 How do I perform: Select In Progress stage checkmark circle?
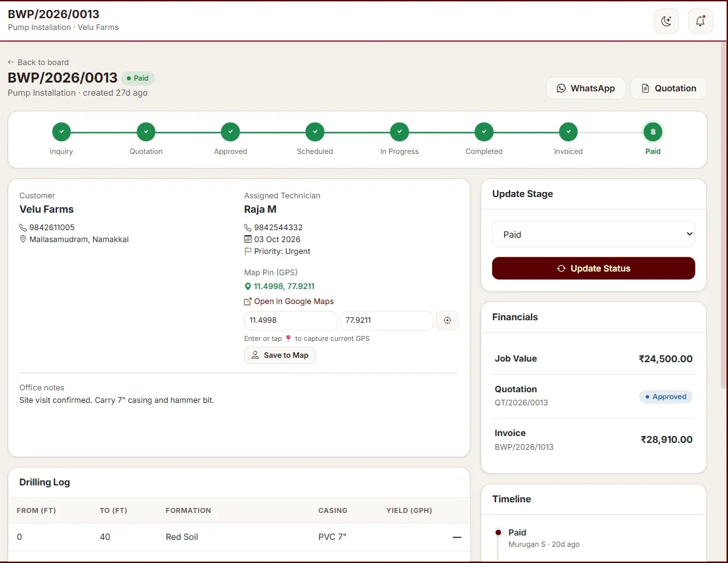[x=399, y=132]
